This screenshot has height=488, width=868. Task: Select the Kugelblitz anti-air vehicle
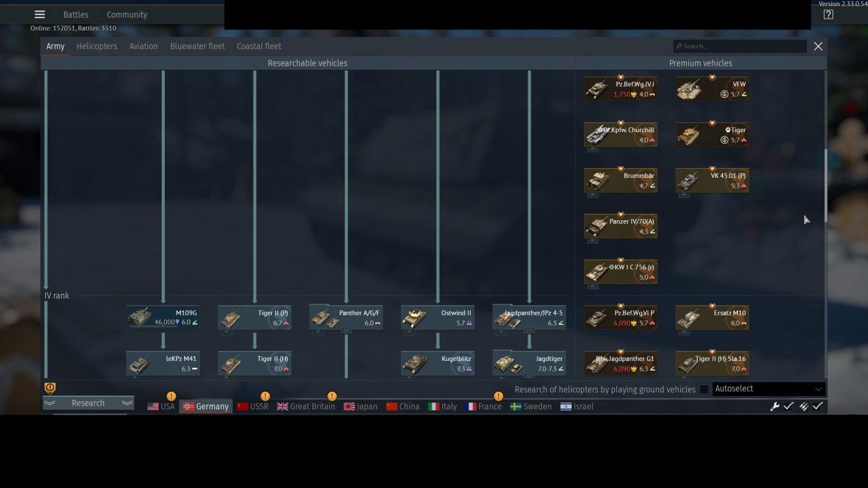(x=438, y=363)
